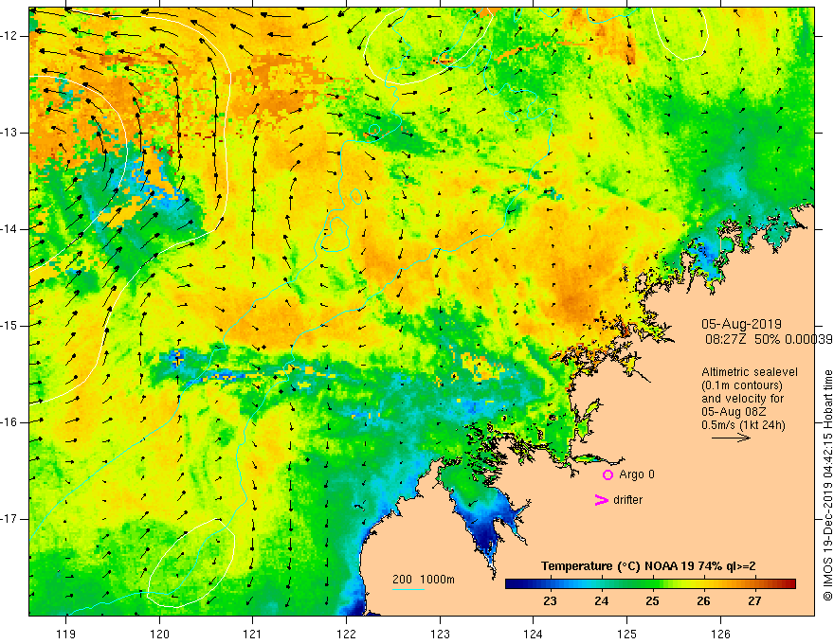The image size is (834, 644).
Task: Click the 24 label on temperature scale
Action: click(602, 601)
